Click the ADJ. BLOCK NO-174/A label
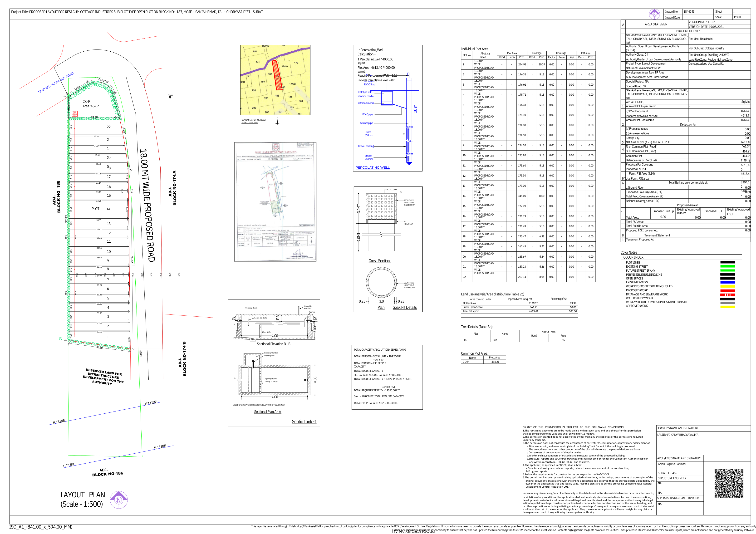The width and height of the screenshot is (756, 534). click(x=172, y=188)
